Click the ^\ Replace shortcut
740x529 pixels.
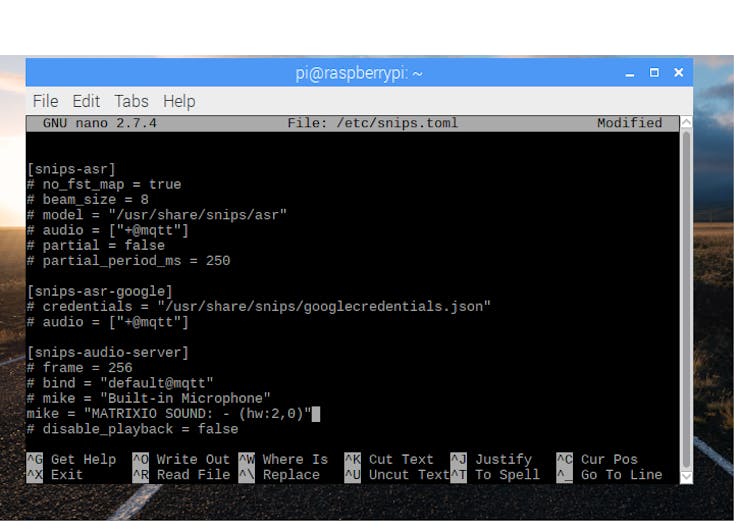pos(279,474)
